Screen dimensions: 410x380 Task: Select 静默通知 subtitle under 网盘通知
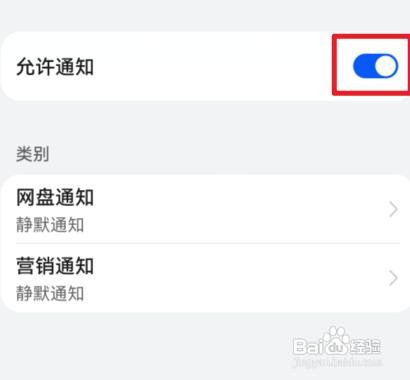point(50,225)
